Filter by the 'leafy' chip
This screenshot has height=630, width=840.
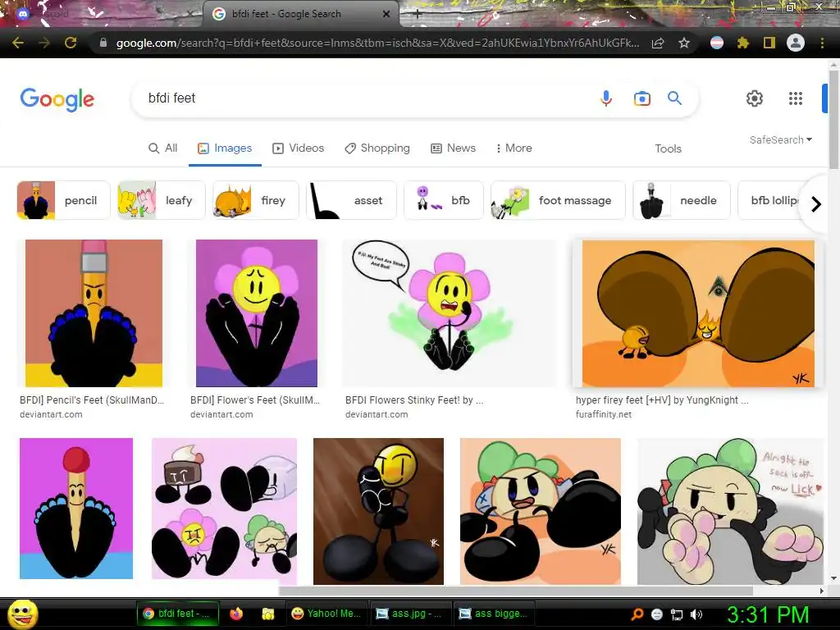[x=162, y=200]
